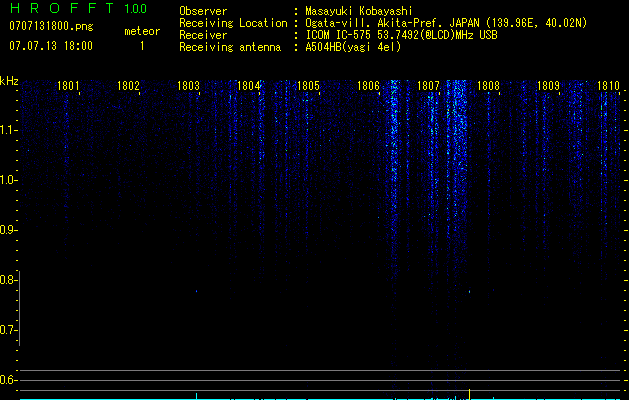Click the 1.1 kHz axis label

(8, 130)
